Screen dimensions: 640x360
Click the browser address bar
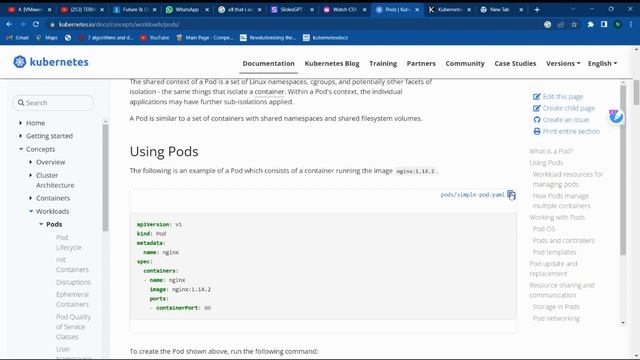point(294,24)
